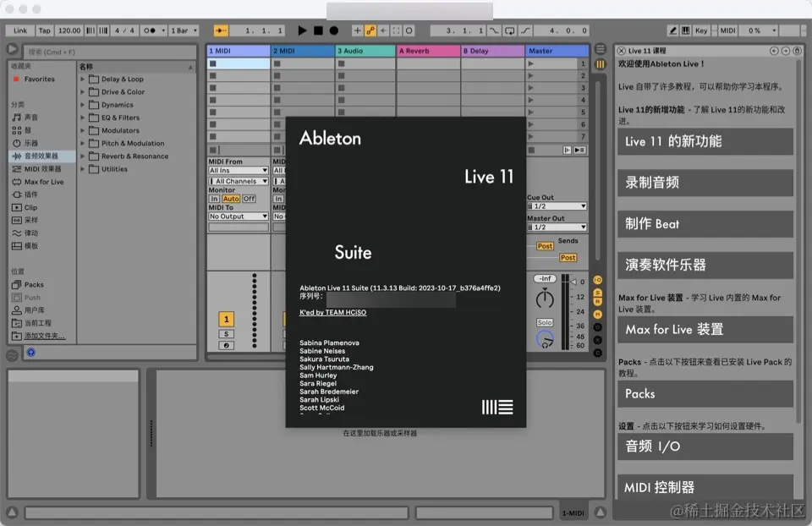Toggle the browser show/hide triangle
Image resolution: width=812 pixels, height=526 pixels.
pyautogui.click(x=12, y=50)
